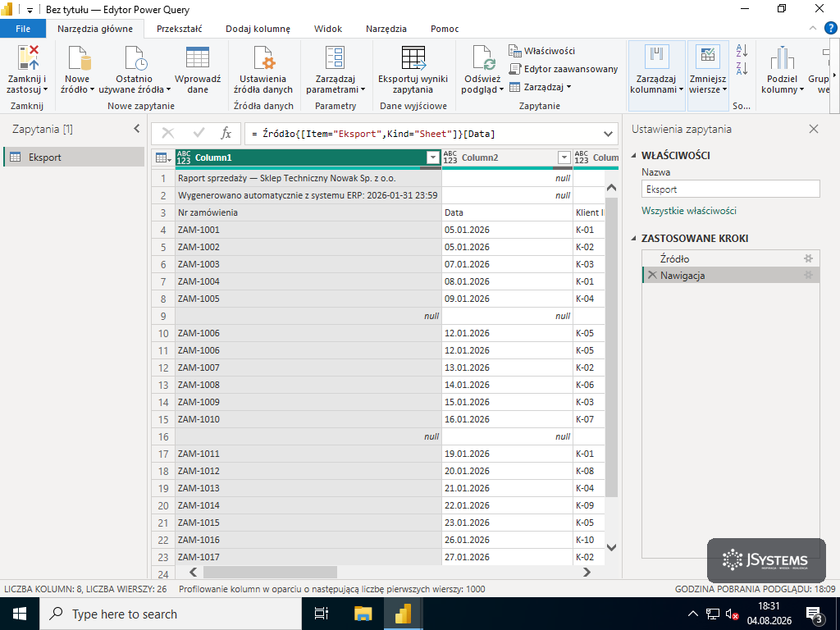Viewport: 840px width, 630px height.
Task: Click Eksportuj wyniki zapytania icon
Action: (x=413, y=57)
